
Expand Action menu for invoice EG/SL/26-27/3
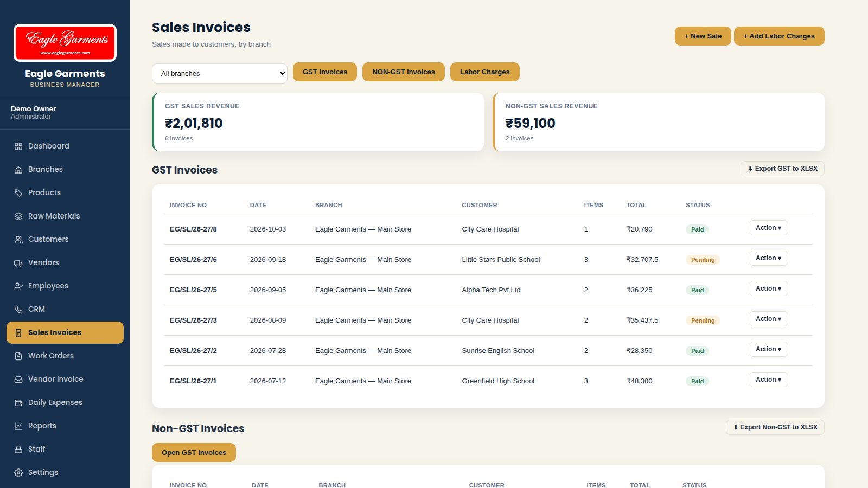point(768,319)
